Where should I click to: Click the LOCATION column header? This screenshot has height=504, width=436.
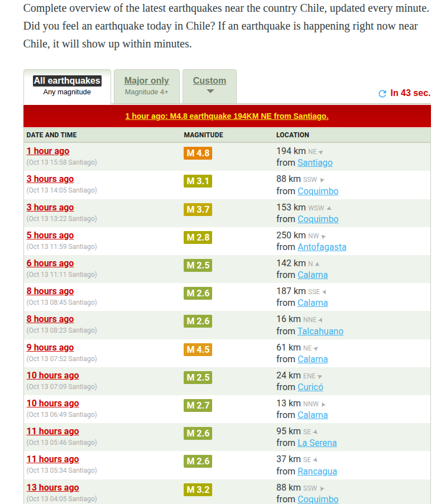click(293, 135)
